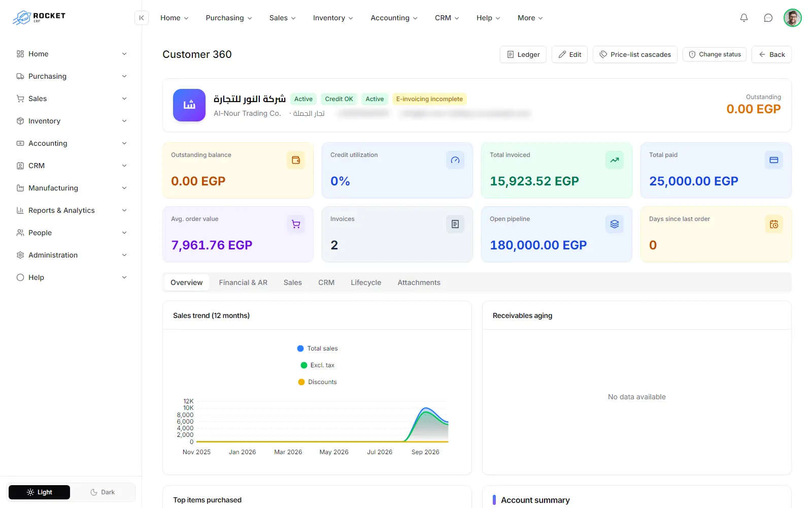Click the Rocket ERP logo
This screenshot has width=812, height=508.
pyautogui.click(x=39, y=17)
